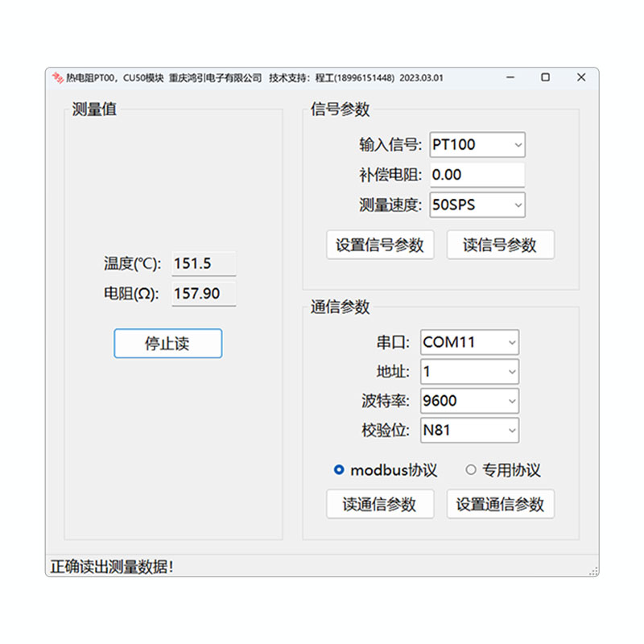Open the 地址 dropdown showing 1

[469, 372]
